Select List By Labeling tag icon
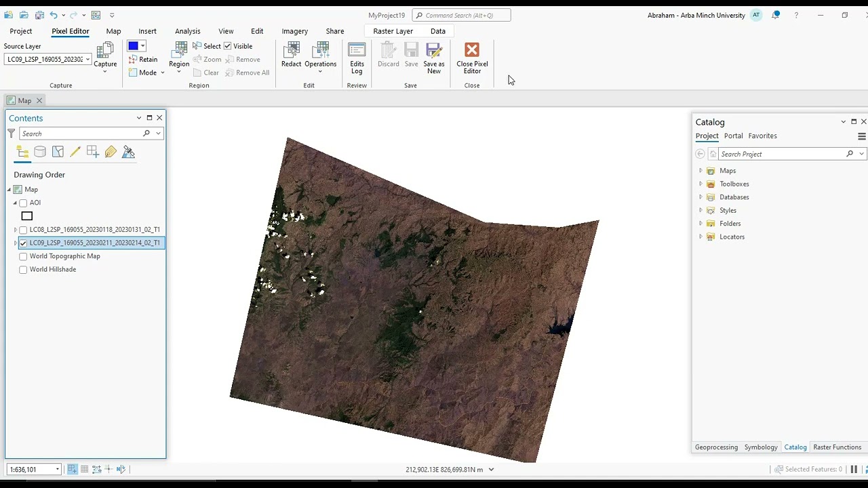The width and height of the screenshot is (868, 488). [x=111, y=152]
